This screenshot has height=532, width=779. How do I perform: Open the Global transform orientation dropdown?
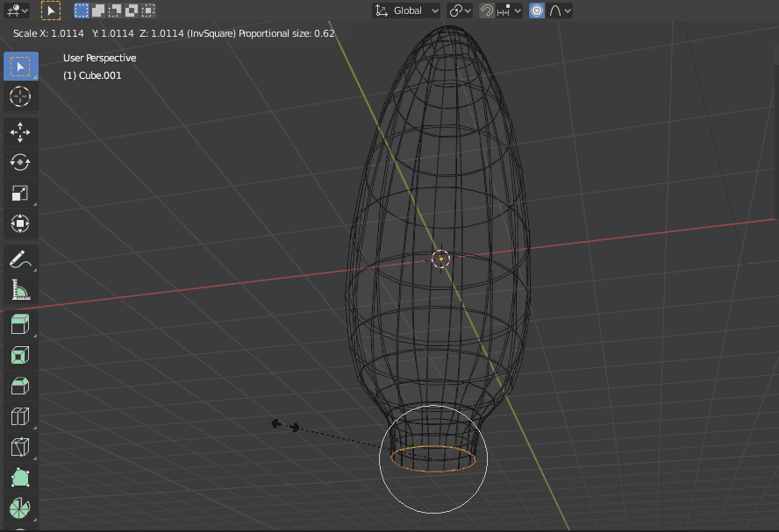[406, 11]
